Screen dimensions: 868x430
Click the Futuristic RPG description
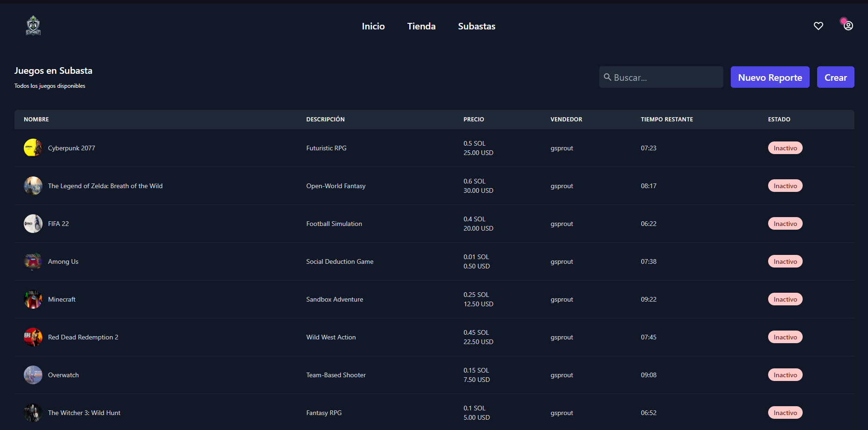[x=326, y=148]
